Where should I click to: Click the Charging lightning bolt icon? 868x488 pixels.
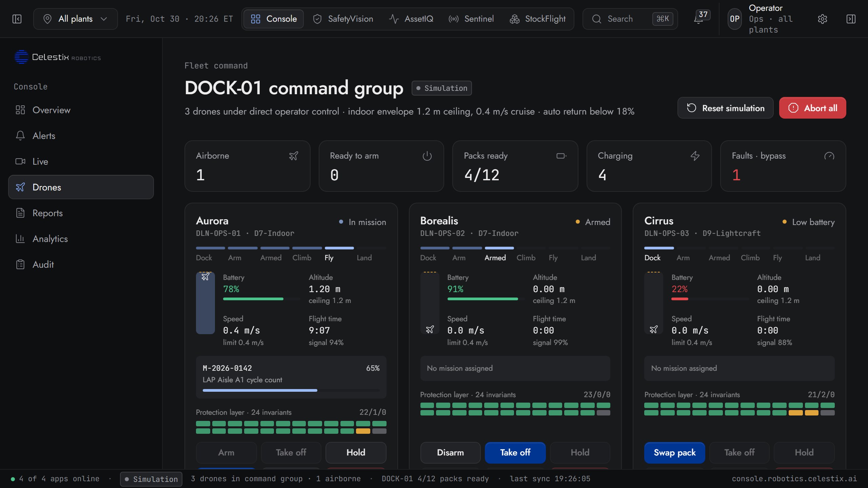tap(695, 156)
